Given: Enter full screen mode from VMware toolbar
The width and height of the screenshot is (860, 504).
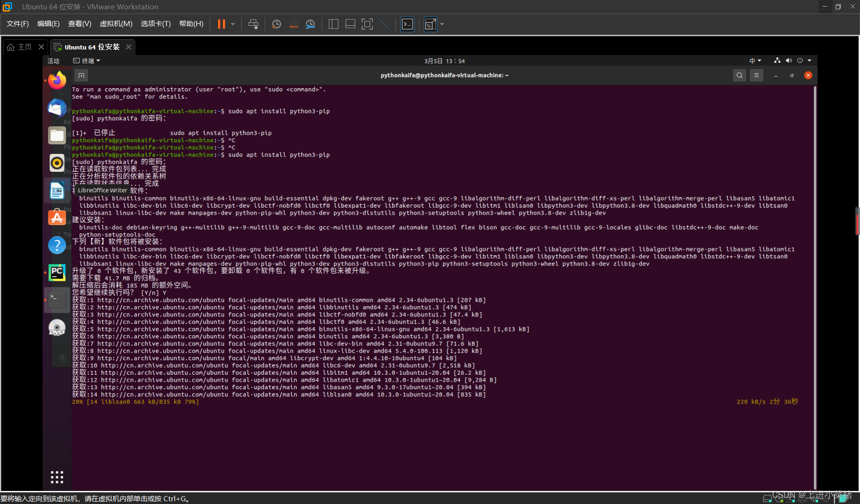Looking at the screenshot, I should pos(367,24).
